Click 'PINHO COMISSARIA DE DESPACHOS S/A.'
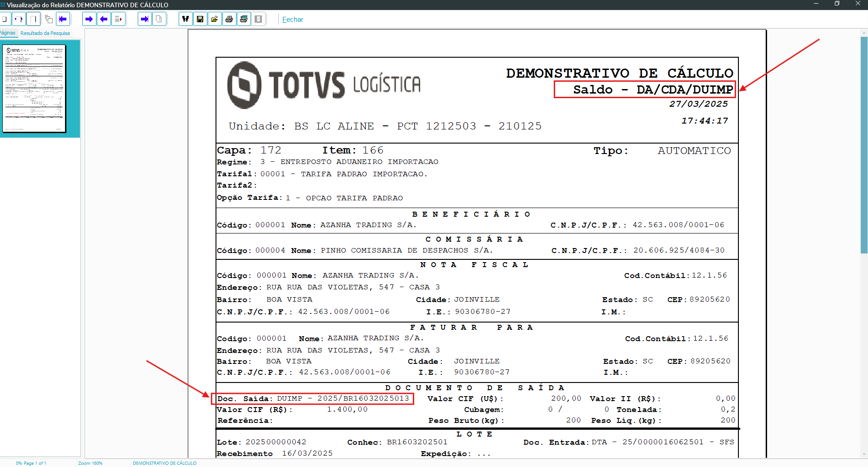Screen dimensions: 868x467 pyautogui.click(x=407, y=250)
